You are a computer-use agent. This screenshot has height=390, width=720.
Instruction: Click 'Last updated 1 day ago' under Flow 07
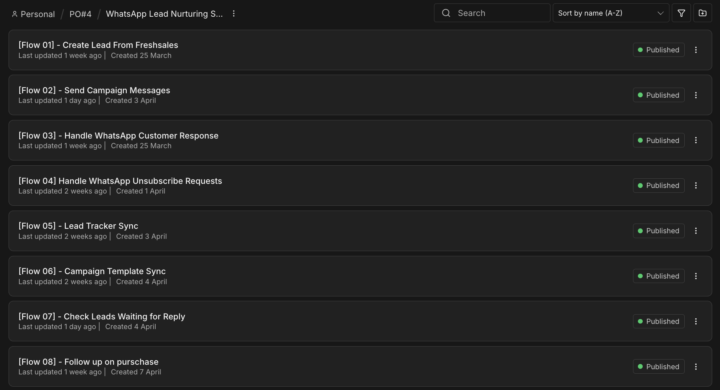[57, 327]
